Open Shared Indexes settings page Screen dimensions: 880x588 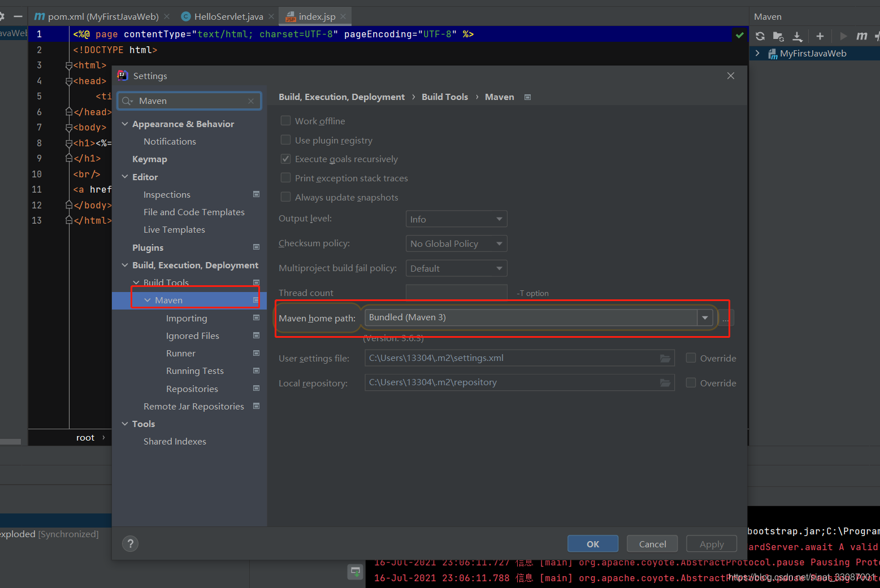175,441
